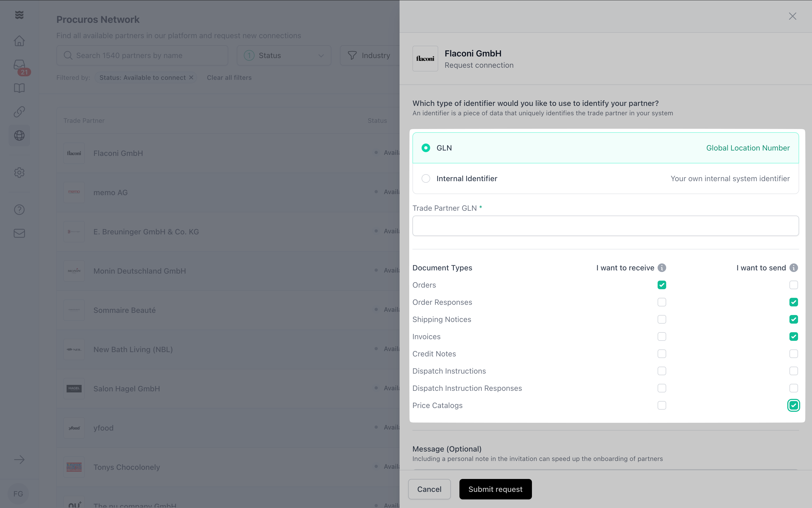The height and width of the screenshot is (508, 812).
Task: Click info icon next to I want to receive
Action: click(662, 268)
